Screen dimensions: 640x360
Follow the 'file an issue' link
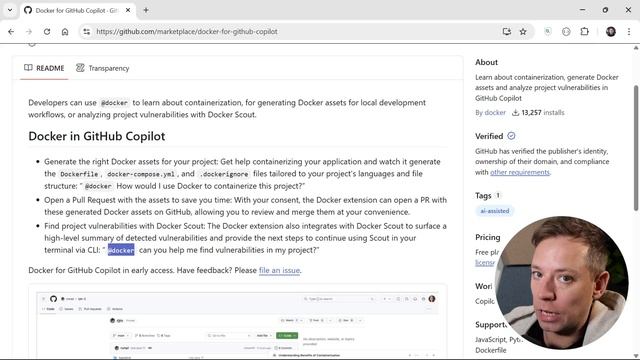(x=280, y=270)
